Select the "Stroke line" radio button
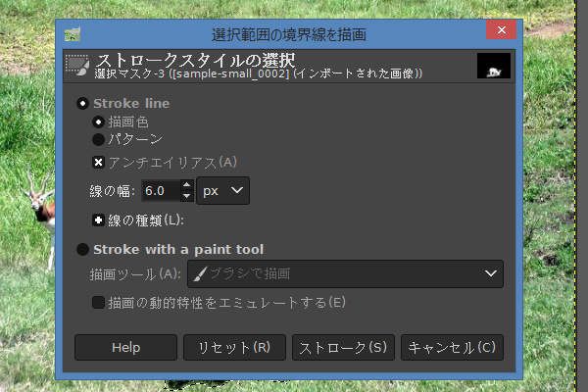The image size is (588, 392). [82, 103]
